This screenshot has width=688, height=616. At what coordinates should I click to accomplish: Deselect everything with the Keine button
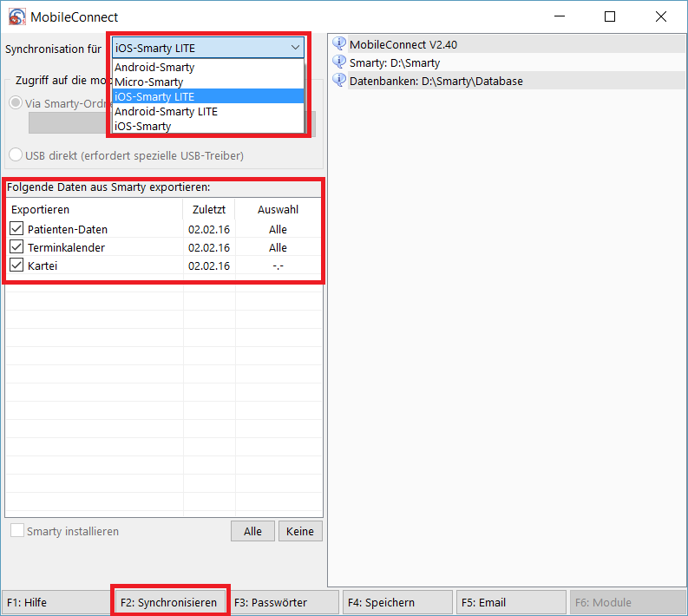300,531
